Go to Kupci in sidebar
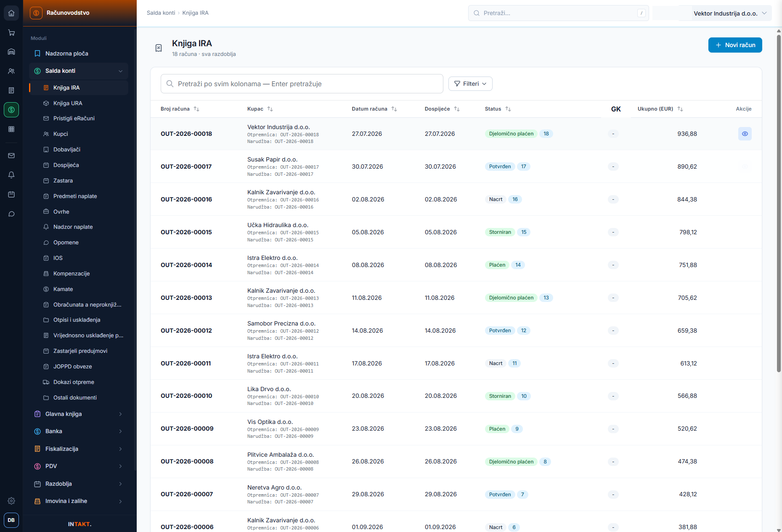782x532 pixels. click(x=79, y=134)
